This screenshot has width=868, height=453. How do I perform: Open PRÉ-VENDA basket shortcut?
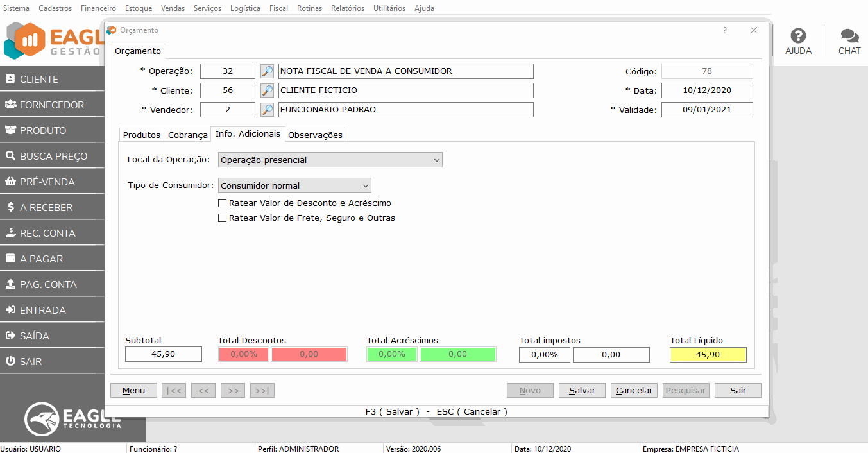tap(47, 182)
